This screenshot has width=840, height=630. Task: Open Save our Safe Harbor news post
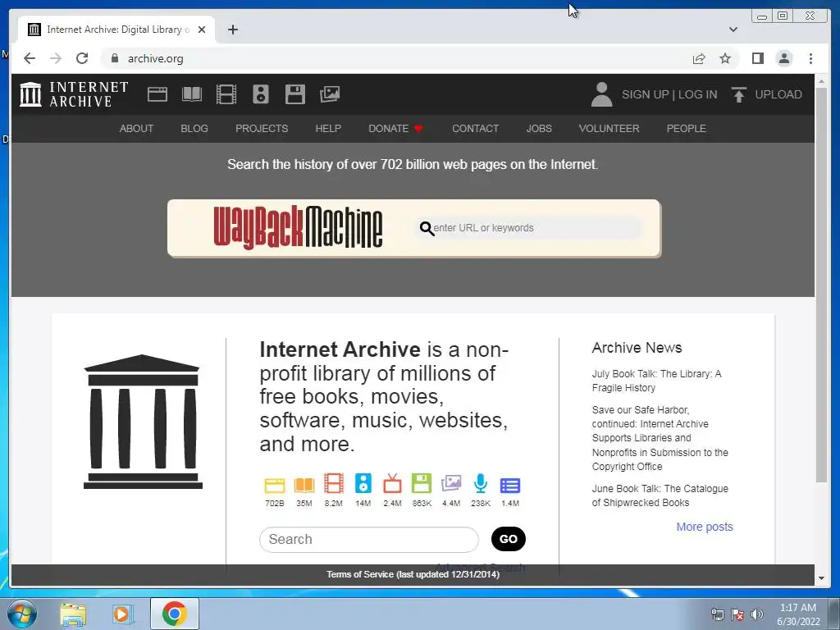click(660, 438)
